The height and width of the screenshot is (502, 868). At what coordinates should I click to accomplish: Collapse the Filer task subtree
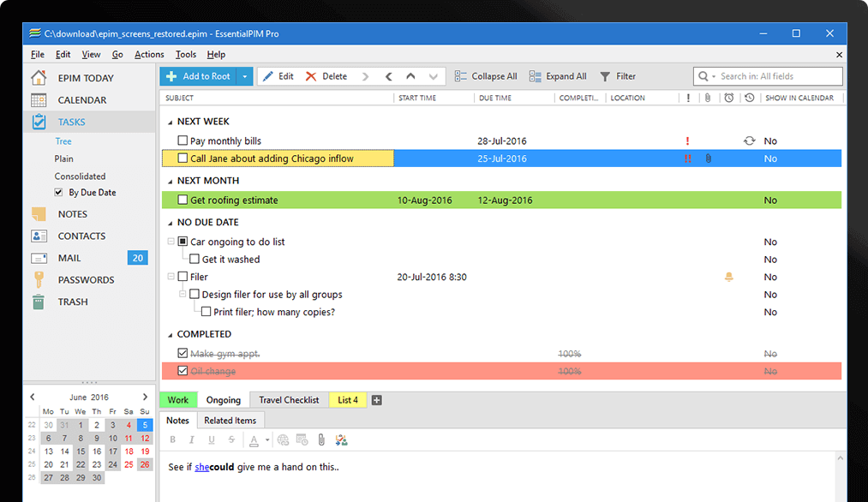(171, 276)
